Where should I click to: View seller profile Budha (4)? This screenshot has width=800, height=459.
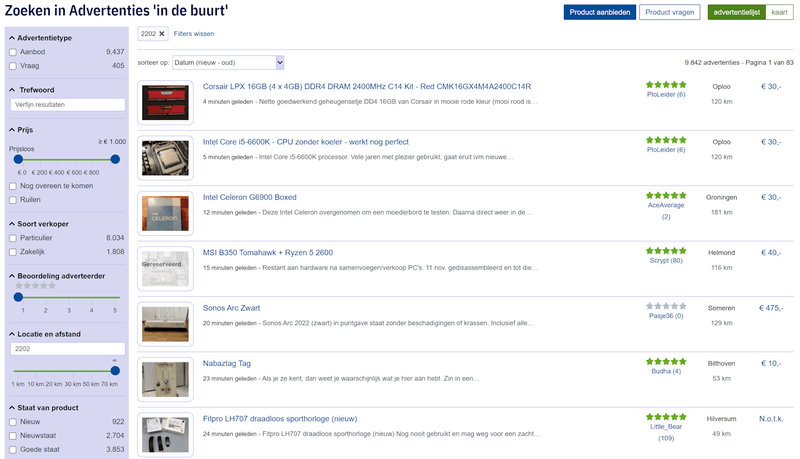(666, 371)
